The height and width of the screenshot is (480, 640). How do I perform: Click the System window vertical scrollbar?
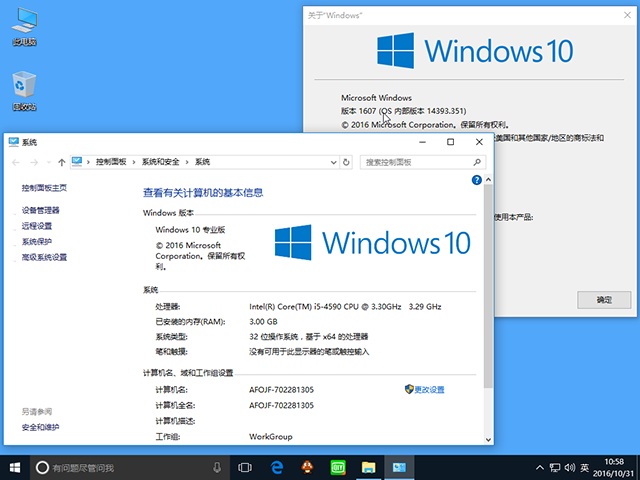487,300
